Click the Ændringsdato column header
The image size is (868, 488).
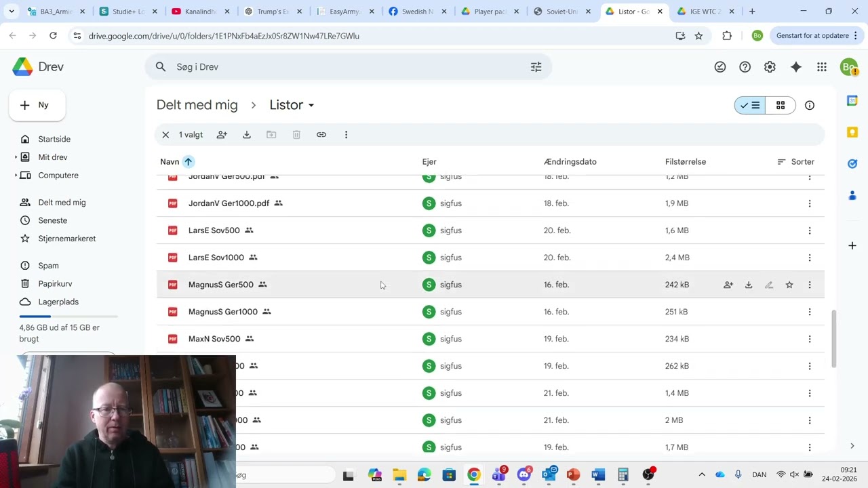(570, 162)
